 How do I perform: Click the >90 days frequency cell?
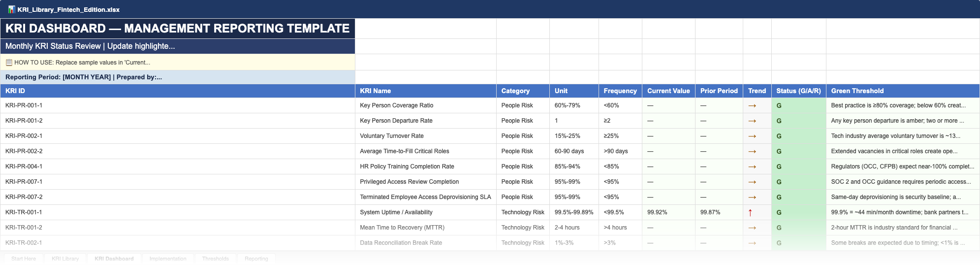coord(620,151)
